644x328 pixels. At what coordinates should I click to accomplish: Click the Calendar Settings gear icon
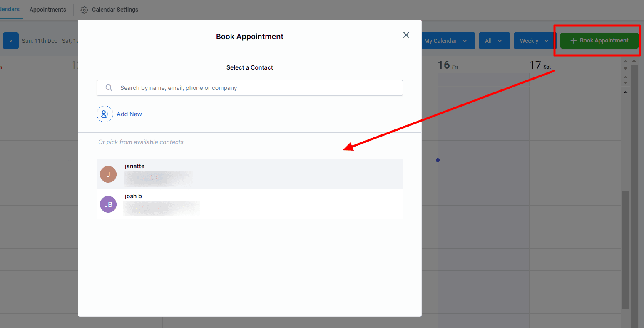coord(85,10)
